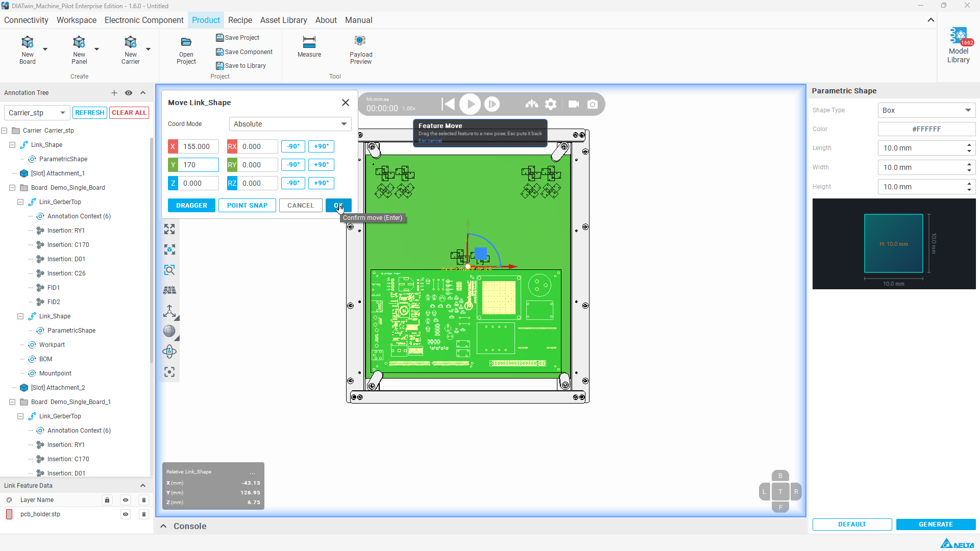Collapse the Carrier Carrier_stp tree node

click(x=4, y=131)
